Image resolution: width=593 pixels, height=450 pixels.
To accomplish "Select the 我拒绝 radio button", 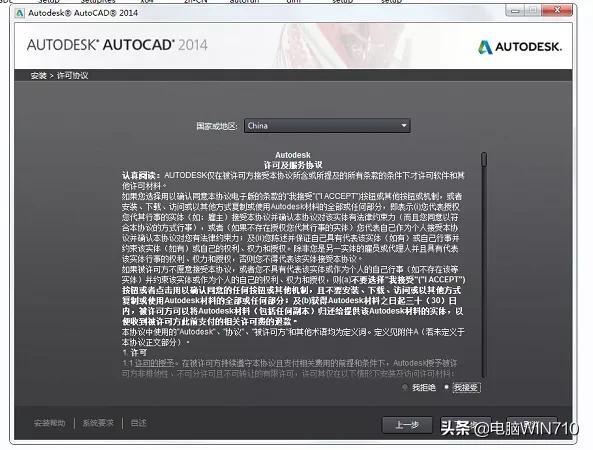I will coord(405,388).
